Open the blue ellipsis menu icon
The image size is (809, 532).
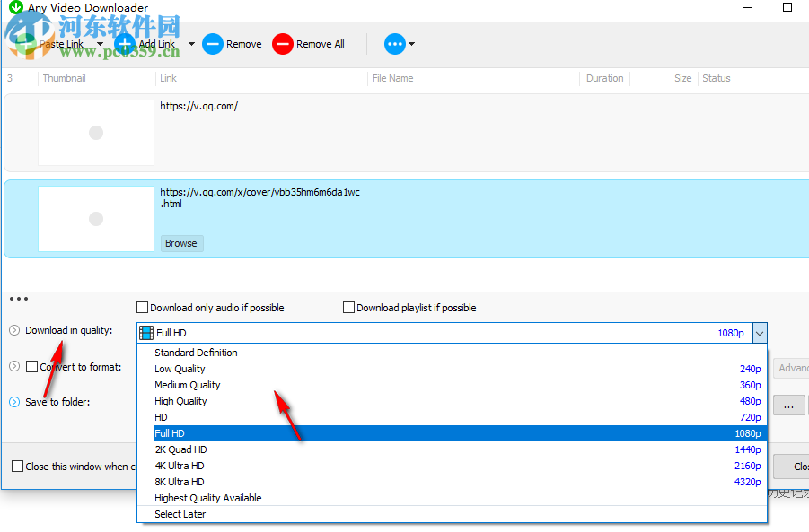[394, 43]
